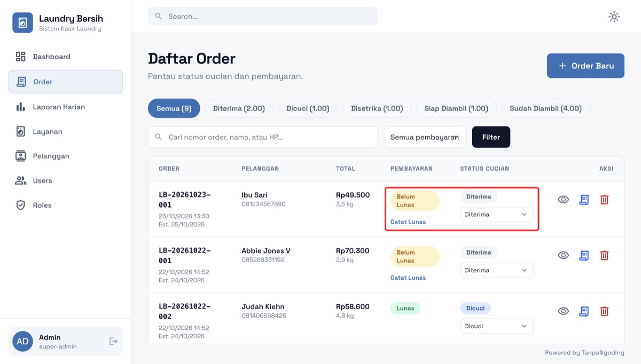Image resolution: width=641 pixels, height=364 pixels.
Task: Navigate to Pelanggan section
Action: tap(65, 156)
